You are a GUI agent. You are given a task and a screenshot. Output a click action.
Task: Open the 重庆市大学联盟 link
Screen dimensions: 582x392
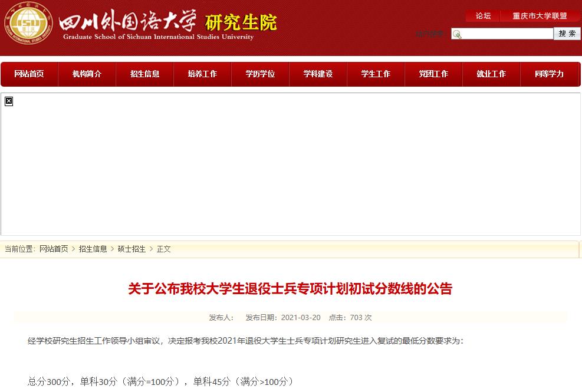click(x=540, y=16)
